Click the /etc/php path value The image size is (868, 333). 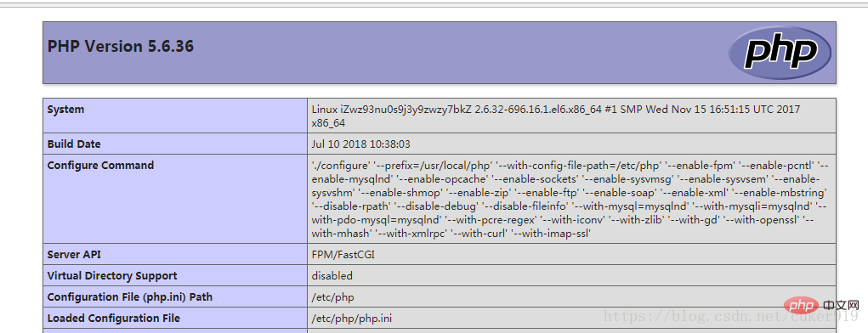332,297
